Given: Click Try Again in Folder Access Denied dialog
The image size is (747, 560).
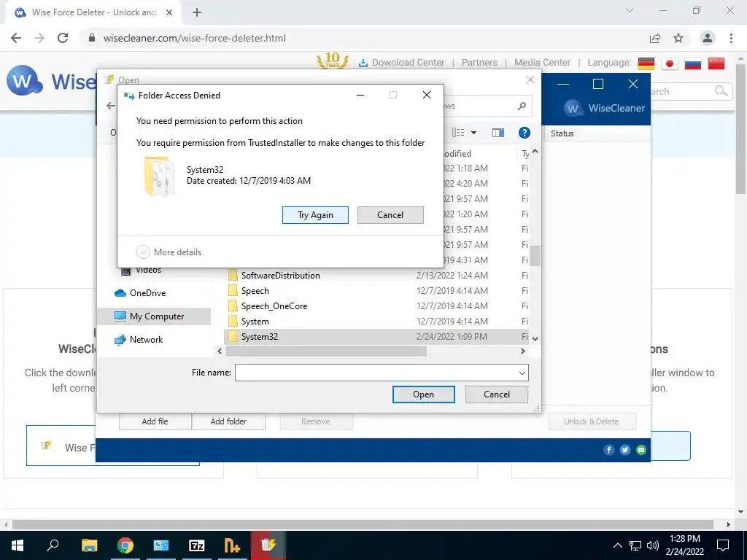Looking at the screenshot, I should click(315, 215).
